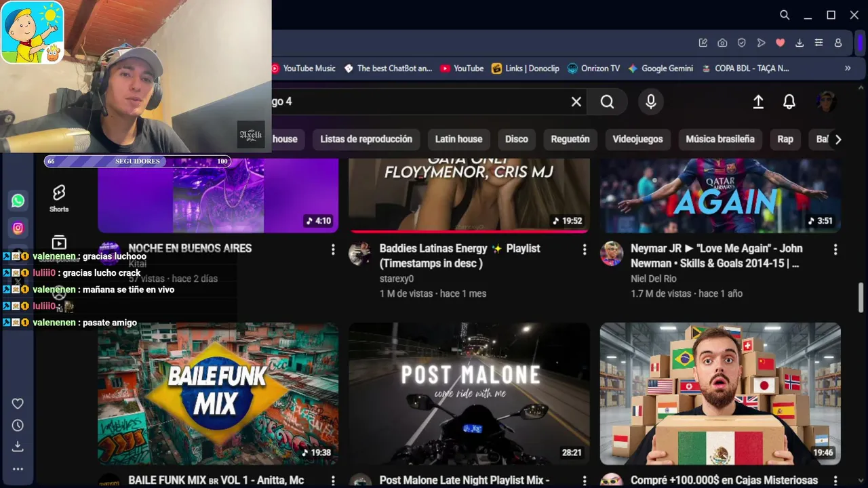Open Instagram in the browser sidebar
This screenshot has width=868, height=488.
tap(18, 228)
